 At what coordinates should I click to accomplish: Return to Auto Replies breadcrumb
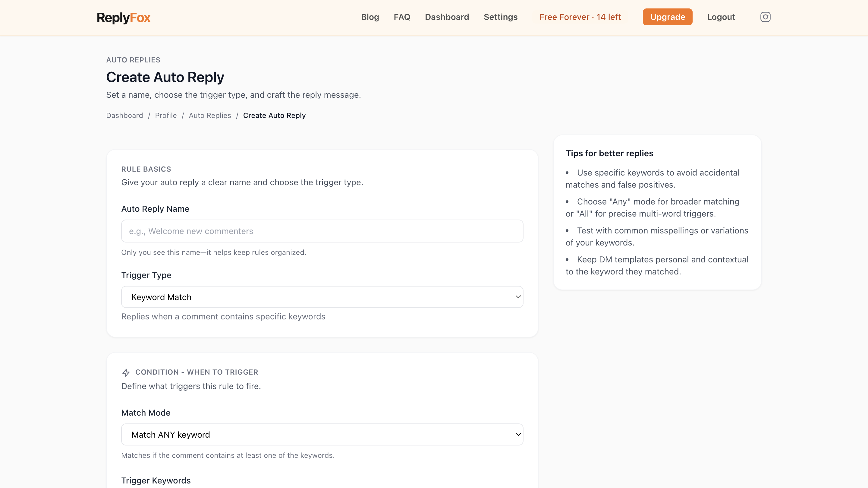pos(209,115)
